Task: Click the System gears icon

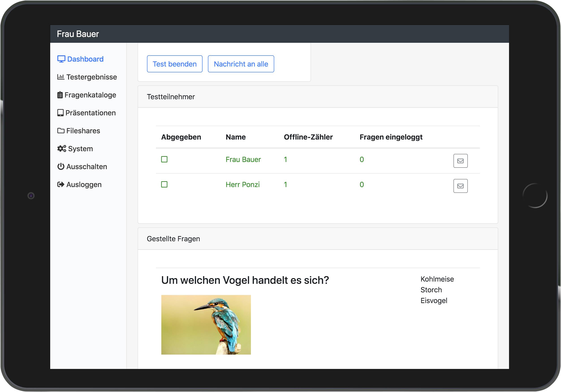Action: (x=62, y=149)
